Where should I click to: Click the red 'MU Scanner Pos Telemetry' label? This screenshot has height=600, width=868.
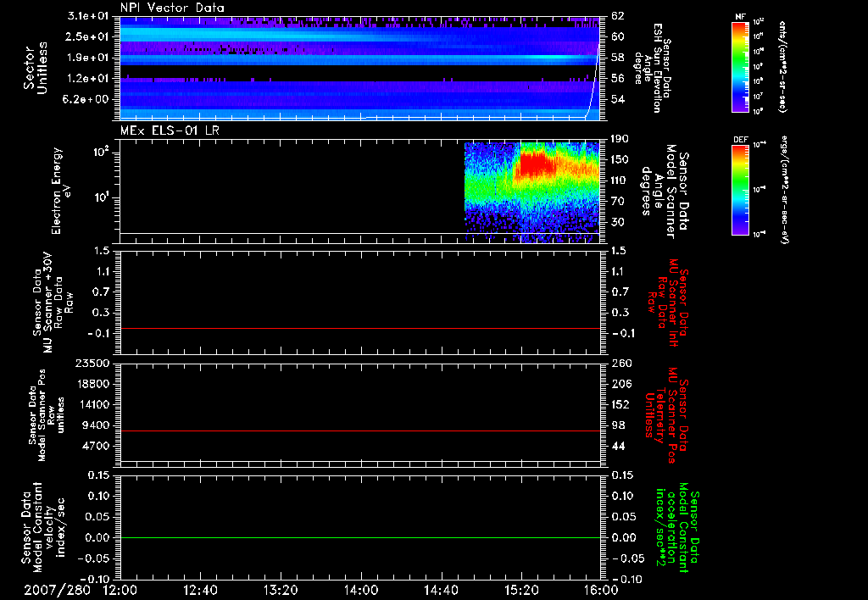[666, 415]
